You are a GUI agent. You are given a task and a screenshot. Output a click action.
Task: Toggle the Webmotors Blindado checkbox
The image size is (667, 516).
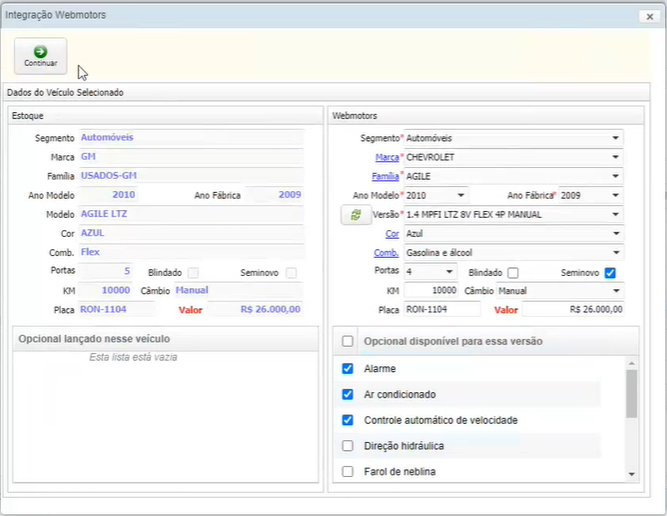point(513,273)
